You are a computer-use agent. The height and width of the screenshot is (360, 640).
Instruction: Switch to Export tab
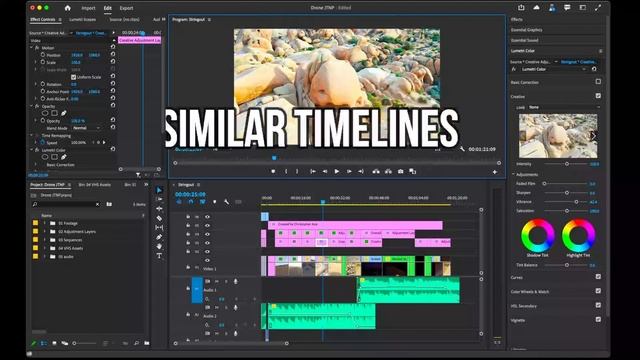click(126, 8)
